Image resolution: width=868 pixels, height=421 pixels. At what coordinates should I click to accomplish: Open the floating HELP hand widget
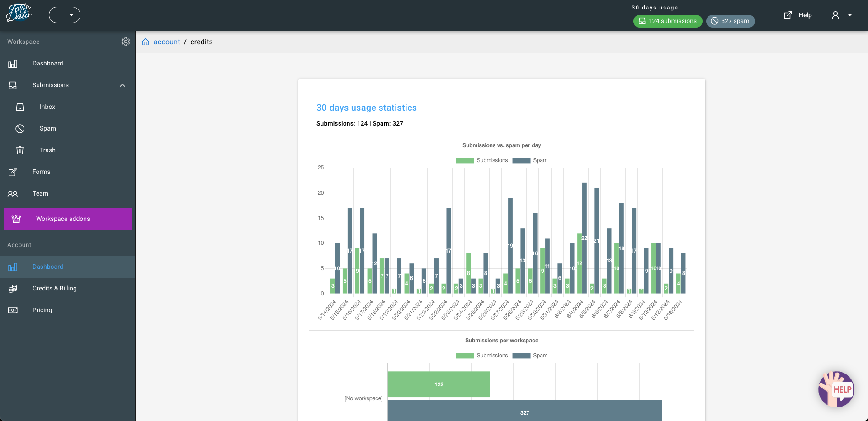click(836, 389)
